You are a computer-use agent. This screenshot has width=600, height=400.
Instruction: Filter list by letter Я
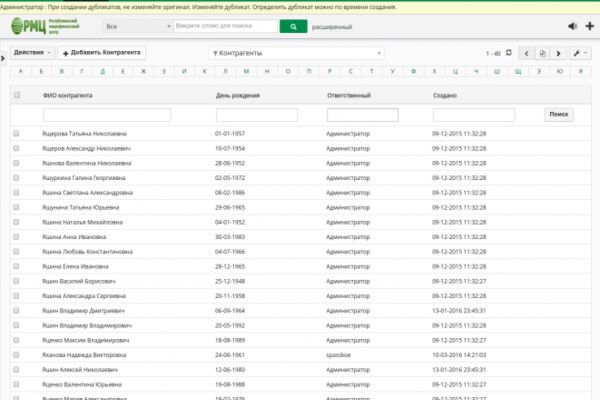[580, 71]
